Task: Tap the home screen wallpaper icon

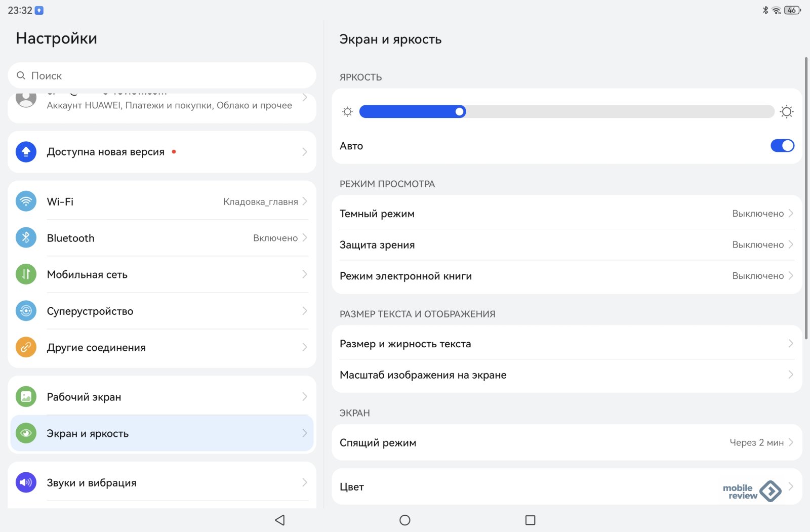Action: pyautogui.click(x=26, y=397)
